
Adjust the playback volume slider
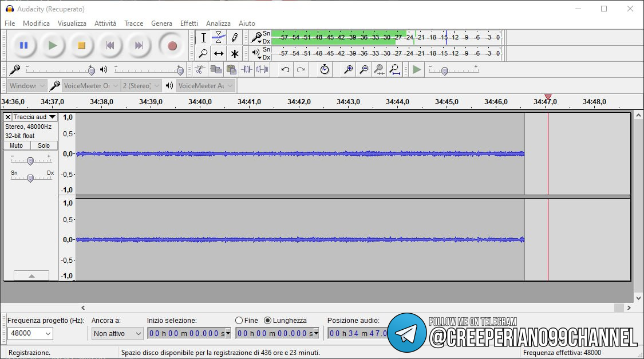[x=180, y=70]
